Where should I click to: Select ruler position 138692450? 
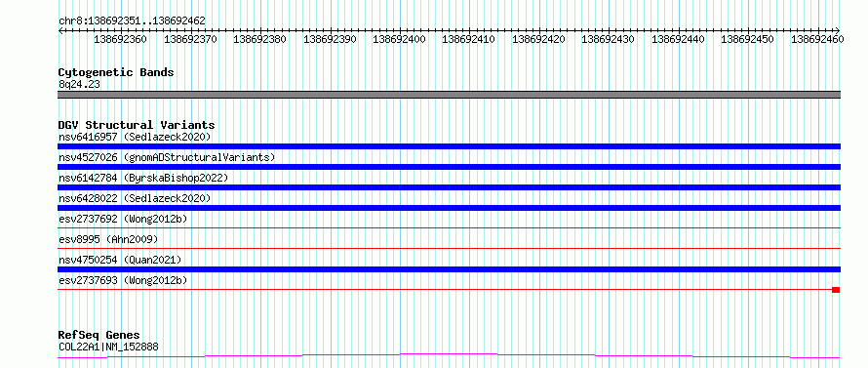coord(748,39)
